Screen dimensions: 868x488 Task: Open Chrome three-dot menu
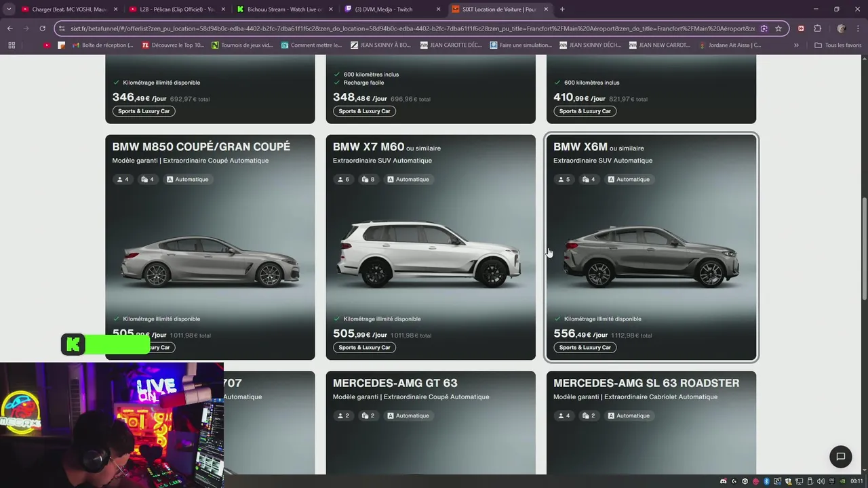click(858, 28)
